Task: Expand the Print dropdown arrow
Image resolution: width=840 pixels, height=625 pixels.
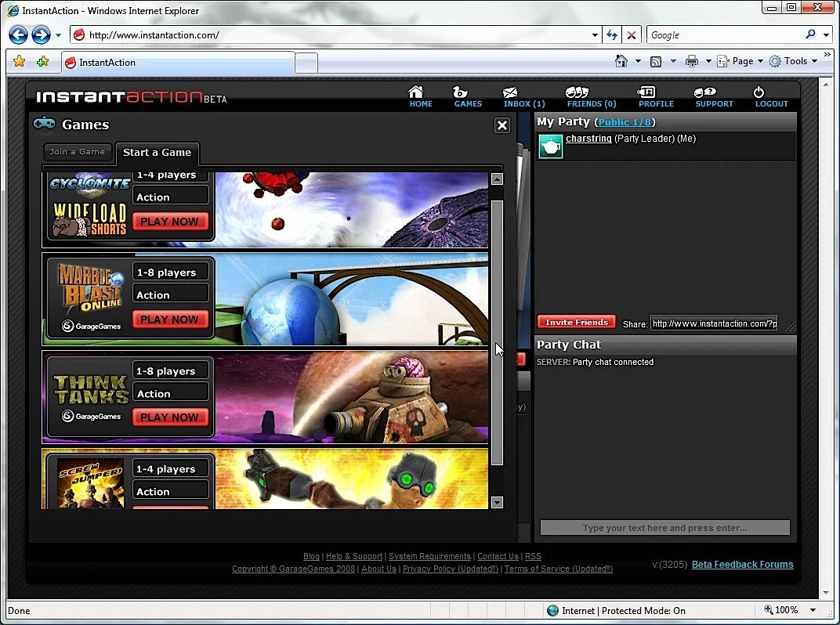Action: [x=708, y=61]
